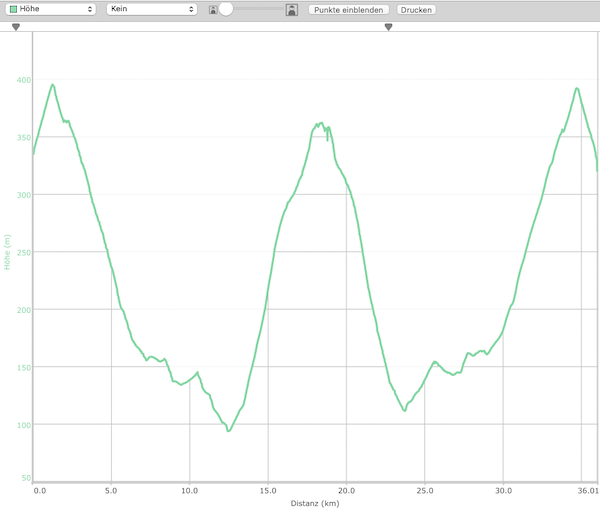Click the middle peak of the curve near 18 km
This screenshot has height=509, width=600.
coord(320,124)
